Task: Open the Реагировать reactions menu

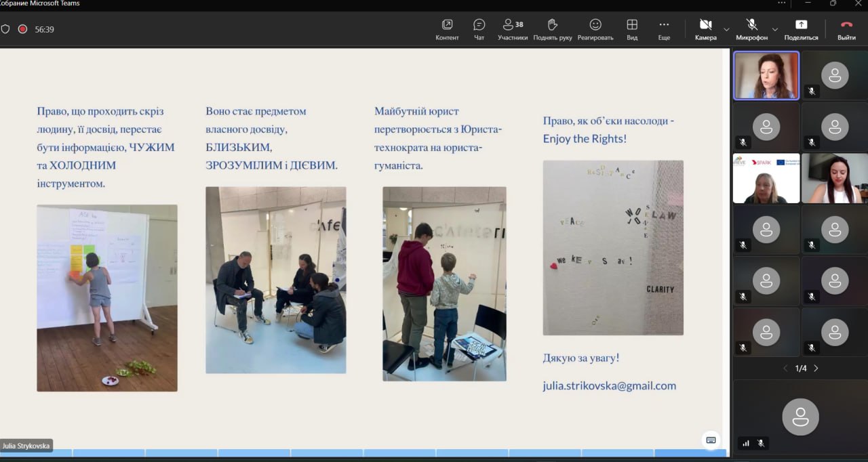Action: coord(595,29)
